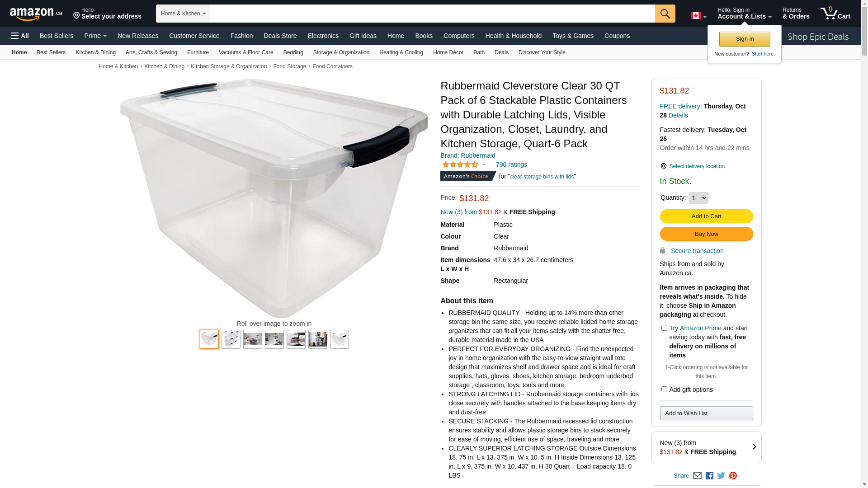Click the Add to Cart button
Viewport: 868px width, 488px height.
pos(706,216)
